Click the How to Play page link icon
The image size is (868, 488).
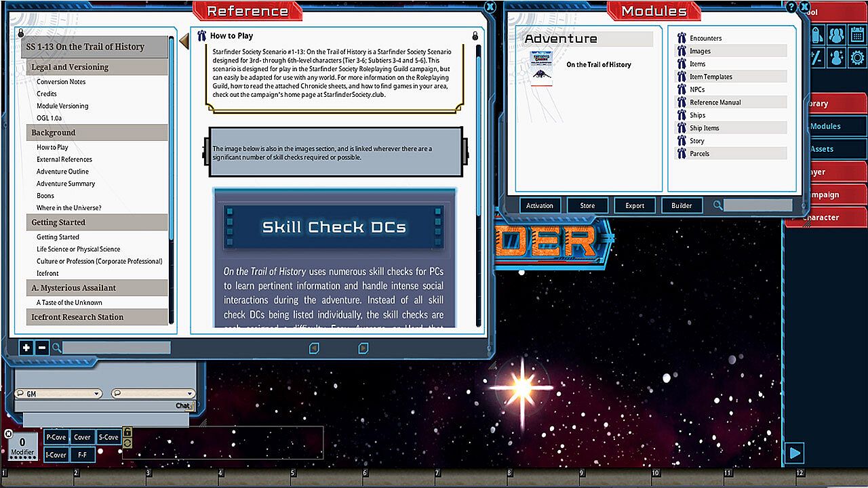click(201, 36)
